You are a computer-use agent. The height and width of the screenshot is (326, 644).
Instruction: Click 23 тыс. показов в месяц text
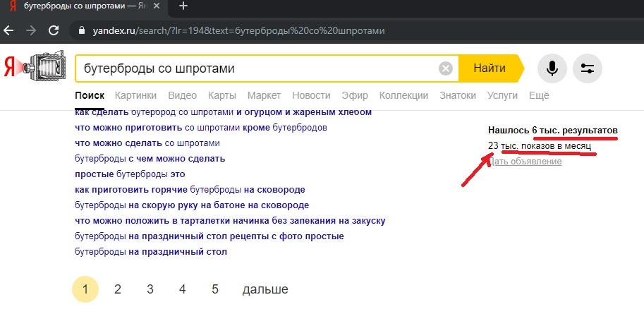point(540,146)
